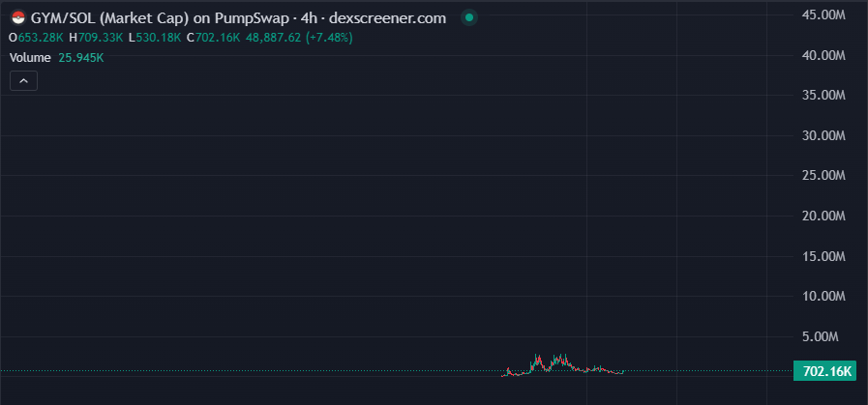Screen dimensions: 868x405
Task: Click the 40.00M price axis label
Action: pos(824,55)
